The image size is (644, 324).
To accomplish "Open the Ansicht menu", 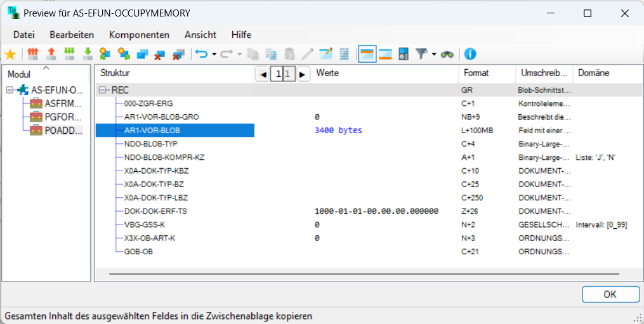I will [200, 35].
